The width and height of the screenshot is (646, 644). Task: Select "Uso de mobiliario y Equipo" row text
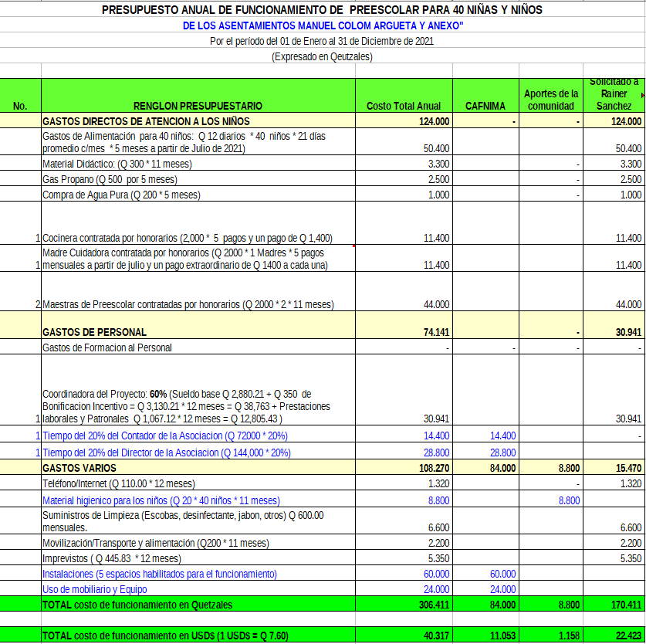[x=95, y=589]
